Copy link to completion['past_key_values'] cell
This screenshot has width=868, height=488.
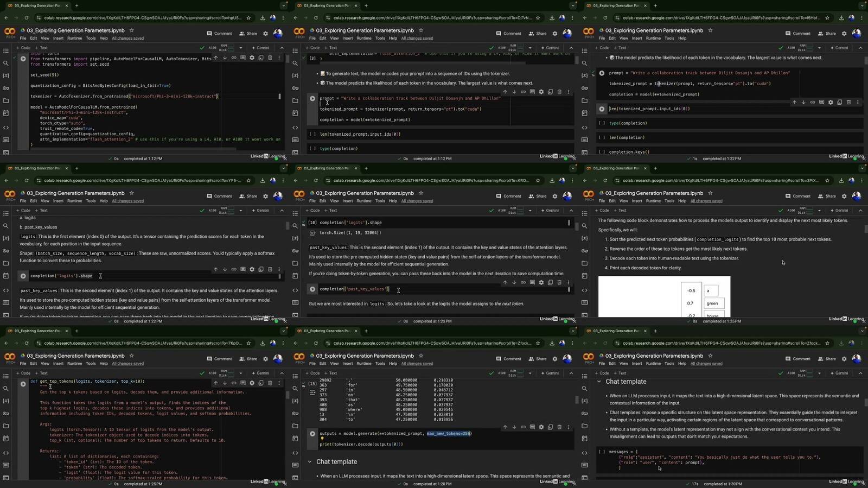pyautogui.click(x=523, y=282)
